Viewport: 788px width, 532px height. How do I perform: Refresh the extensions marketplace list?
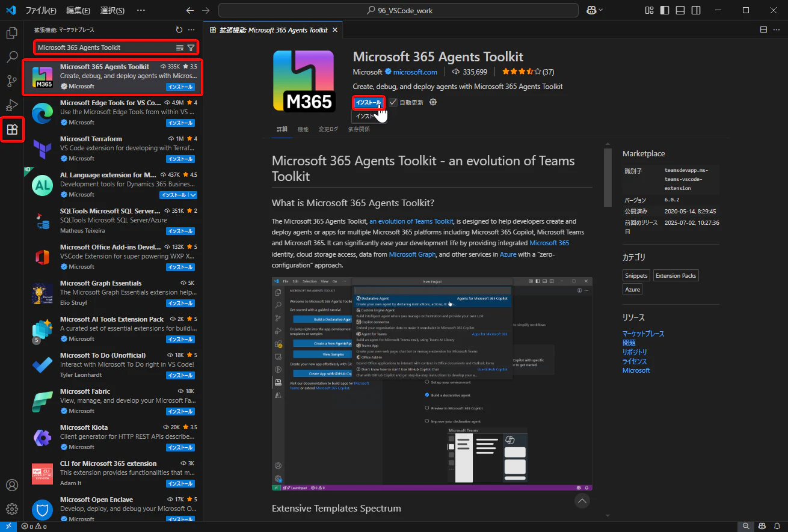[179, 29]
